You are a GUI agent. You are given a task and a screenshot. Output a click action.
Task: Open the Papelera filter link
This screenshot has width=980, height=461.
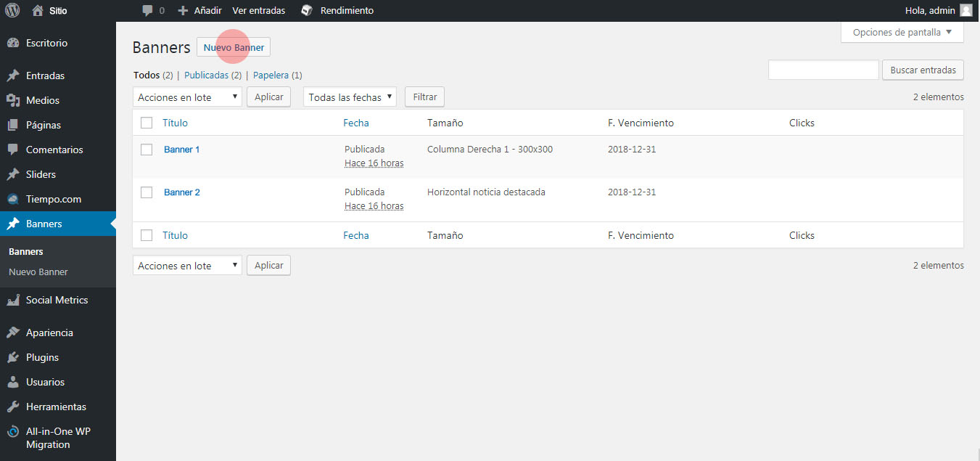tap(271, 75)
